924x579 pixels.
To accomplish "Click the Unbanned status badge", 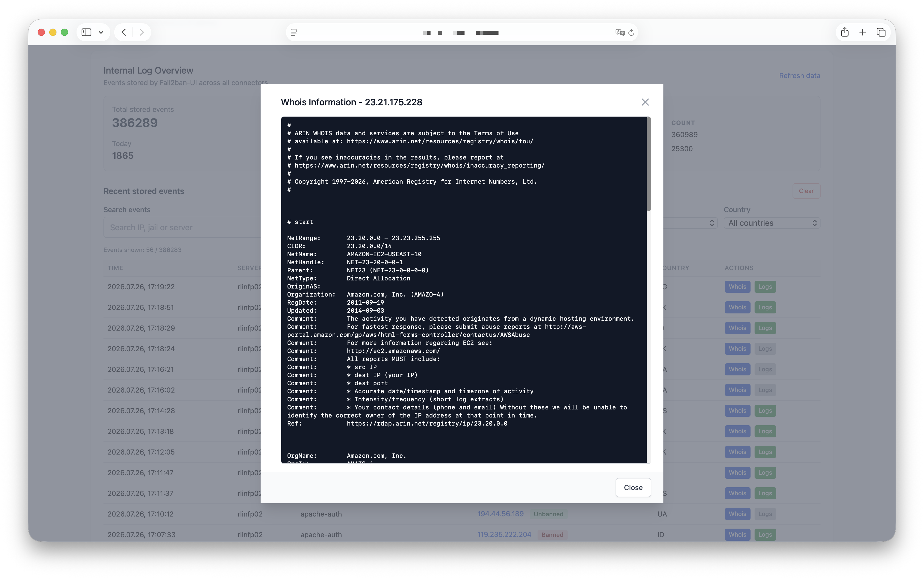I will pos(549,514).
